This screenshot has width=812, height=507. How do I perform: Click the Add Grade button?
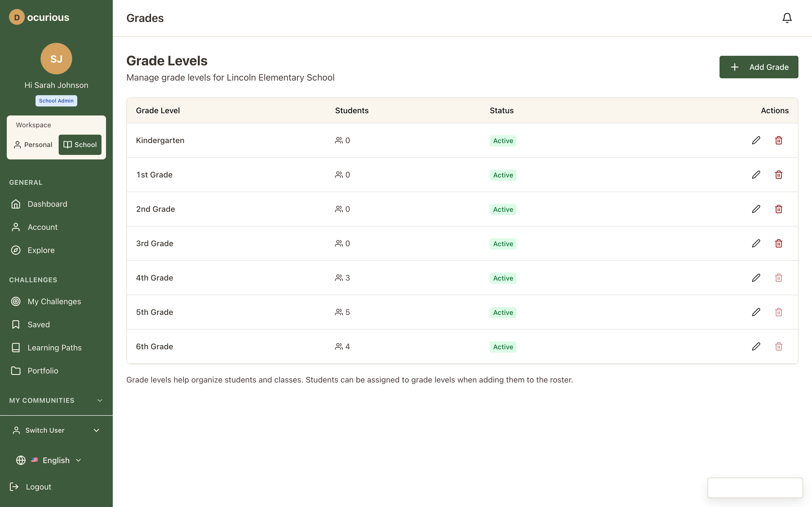pyautogui.click(x=759, y=67)
